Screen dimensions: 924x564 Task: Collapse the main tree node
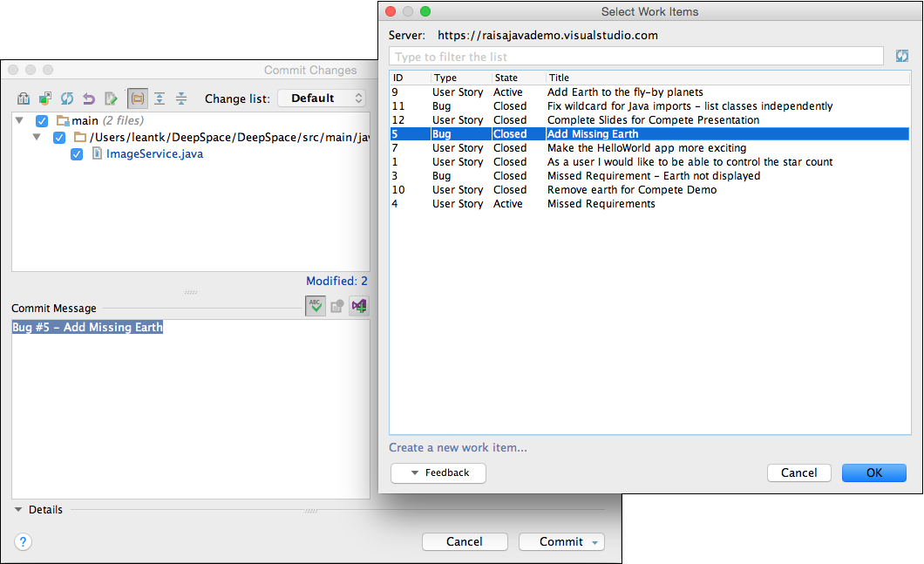[x=21, y=120]
